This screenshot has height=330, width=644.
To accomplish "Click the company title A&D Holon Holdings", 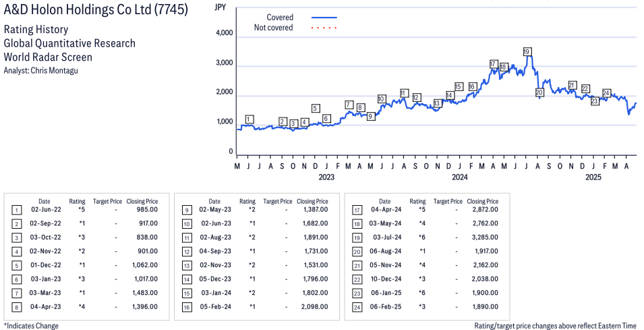I will (96, 9).
